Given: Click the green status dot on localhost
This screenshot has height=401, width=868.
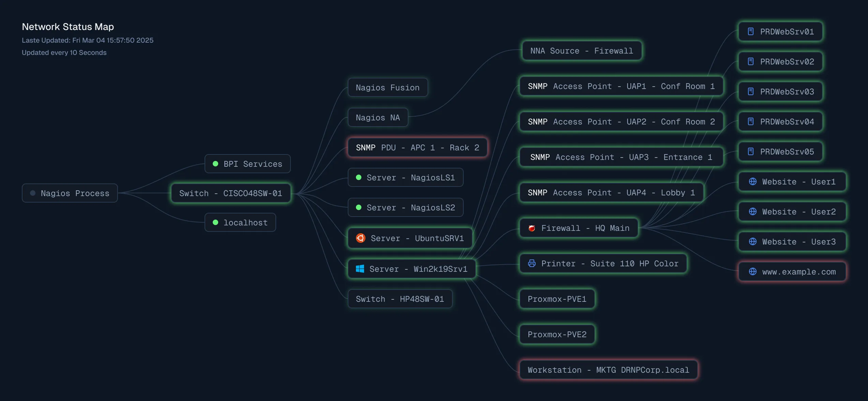Looking at the screenshot, I should click(215, 222).
